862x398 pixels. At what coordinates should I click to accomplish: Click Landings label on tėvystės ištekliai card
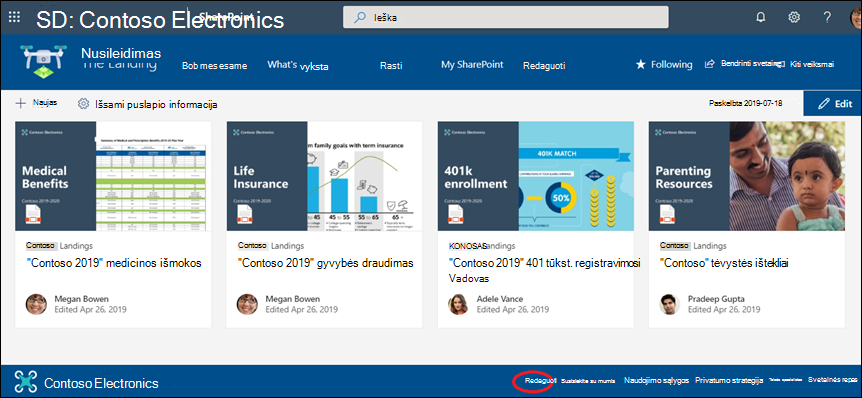click(x=710, y=246)
